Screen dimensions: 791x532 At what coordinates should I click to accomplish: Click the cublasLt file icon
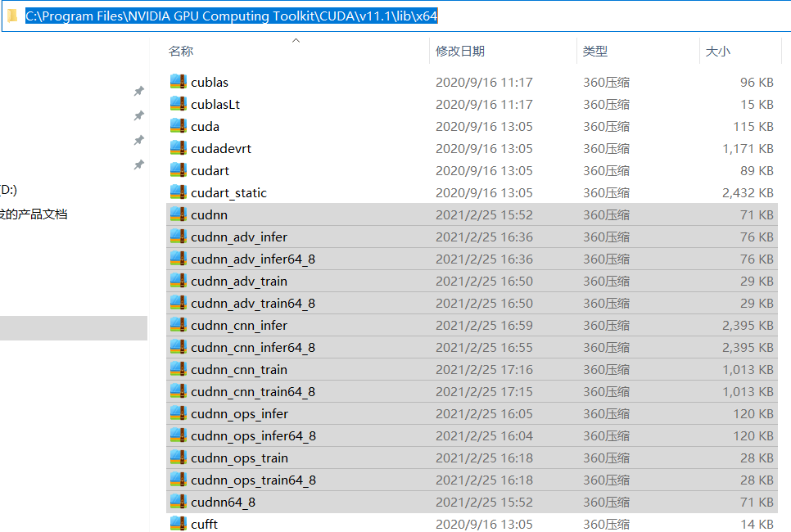pos(179,104)
